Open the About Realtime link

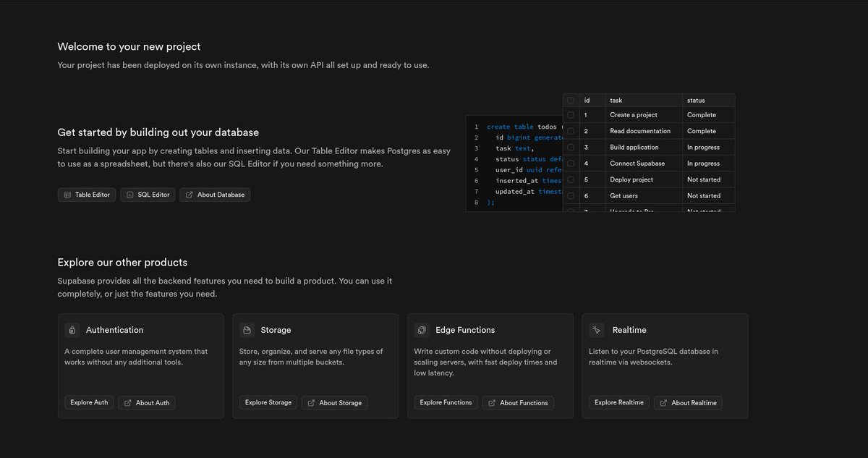(x=688, y=403)
